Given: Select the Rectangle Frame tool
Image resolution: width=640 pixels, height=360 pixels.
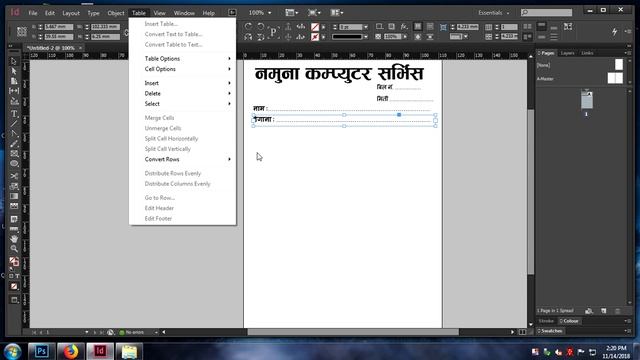Looking at the screenshot, I should coord(14,154).
